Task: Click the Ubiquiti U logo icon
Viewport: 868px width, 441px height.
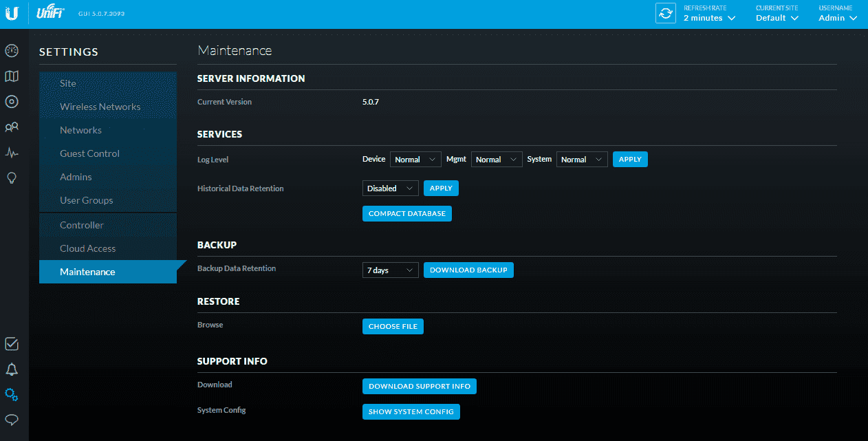Action: pos(12,14)
